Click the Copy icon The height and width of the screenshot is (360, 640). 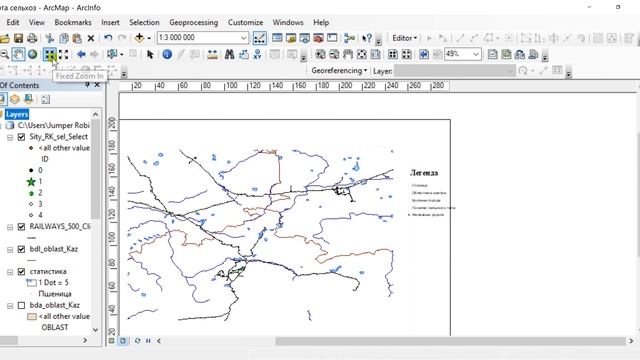(64, 38)
